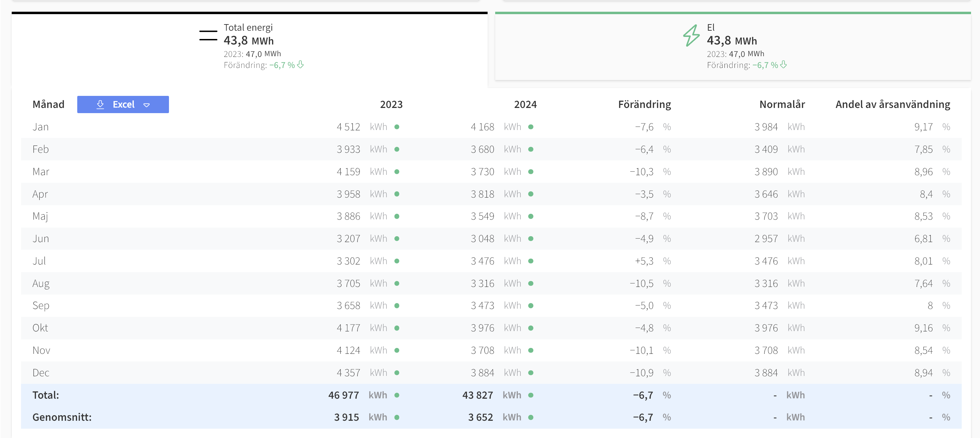980x438 pixels.
Task: Click the Förändring column header
Action: click(x=644, y=104)
